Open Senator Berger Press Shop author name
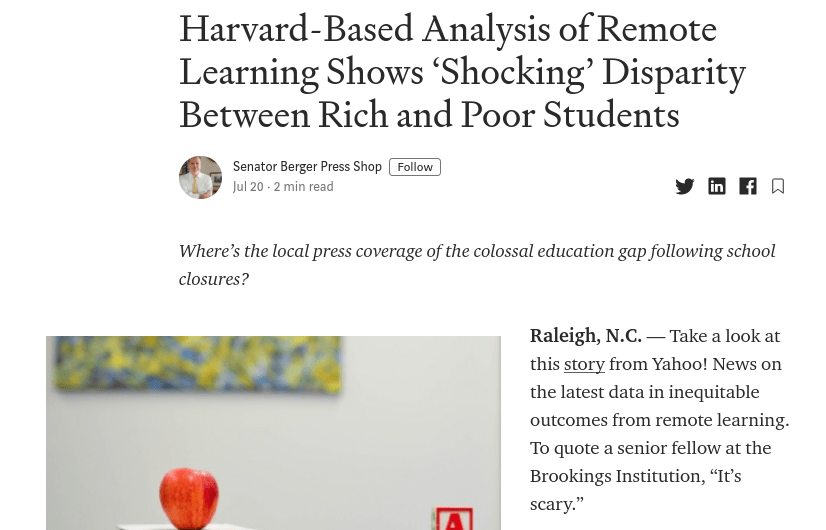The width and height of the screenshot is (826, 530). (307, 166)
